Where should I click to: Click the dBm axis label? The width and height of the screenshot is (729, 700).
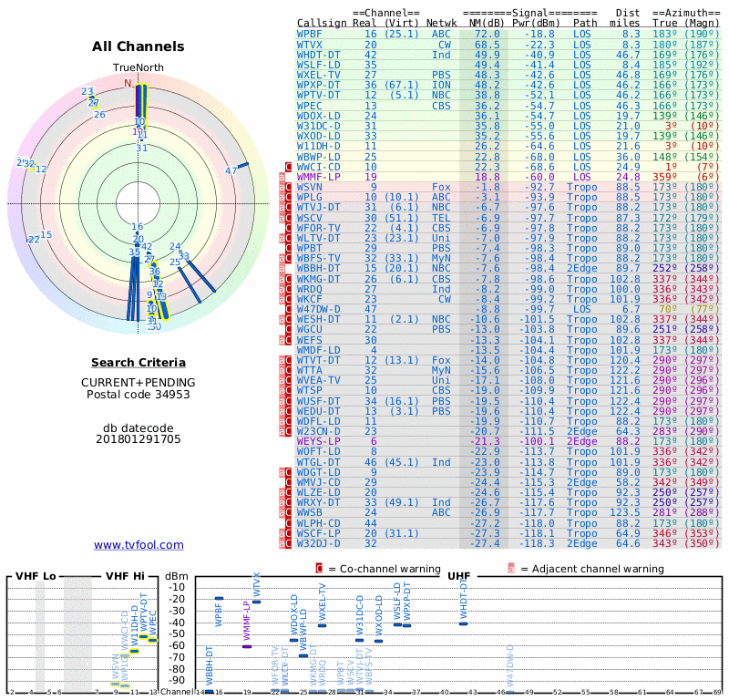tap(177, 576)
